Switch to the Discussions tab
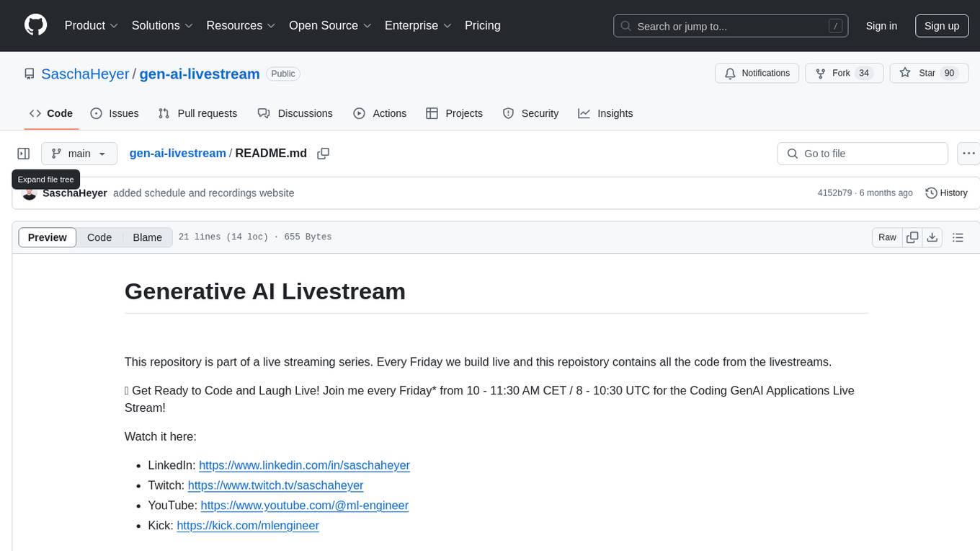This screenshot has height=551, width=980. click(295, 113)
